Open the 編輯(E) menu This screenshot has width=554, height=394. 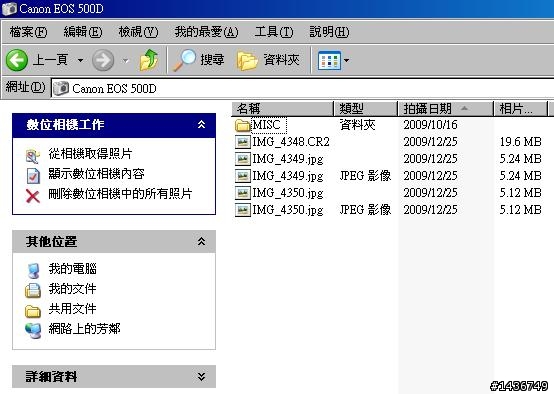(83, 32)
